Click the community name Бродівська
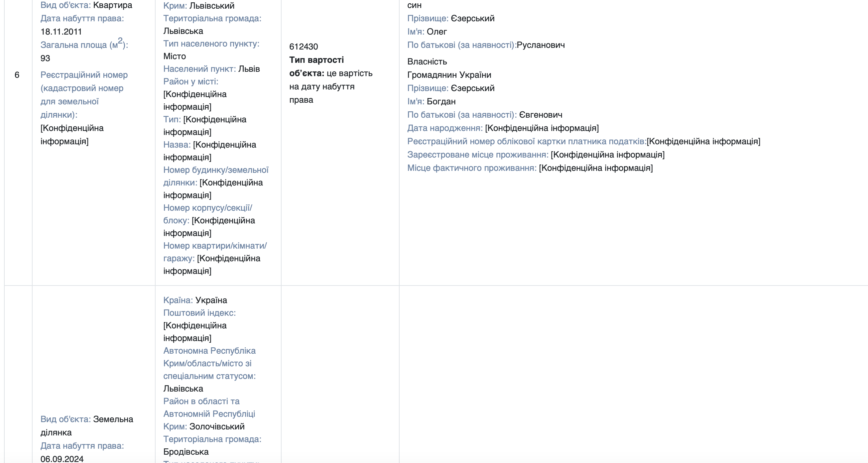 186,452
